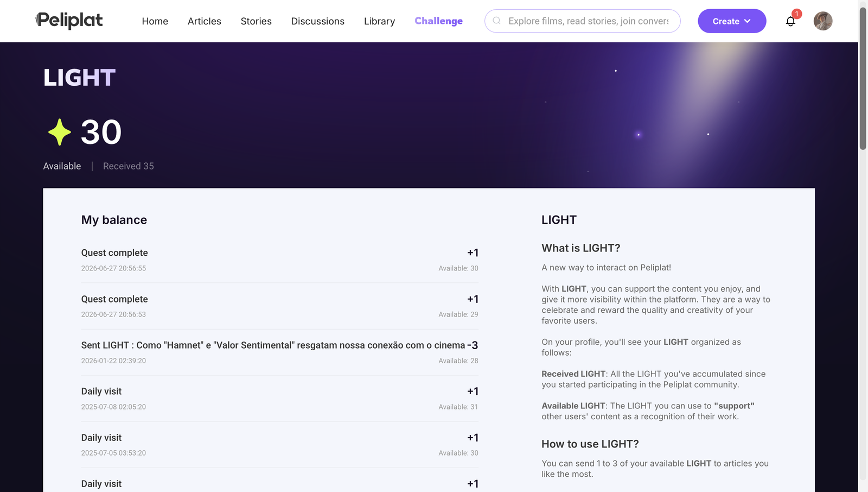This screenshot has height=492, width=868.
Task: Go to the Home menu
Action: pyautogui.click(x=155, y=21)
